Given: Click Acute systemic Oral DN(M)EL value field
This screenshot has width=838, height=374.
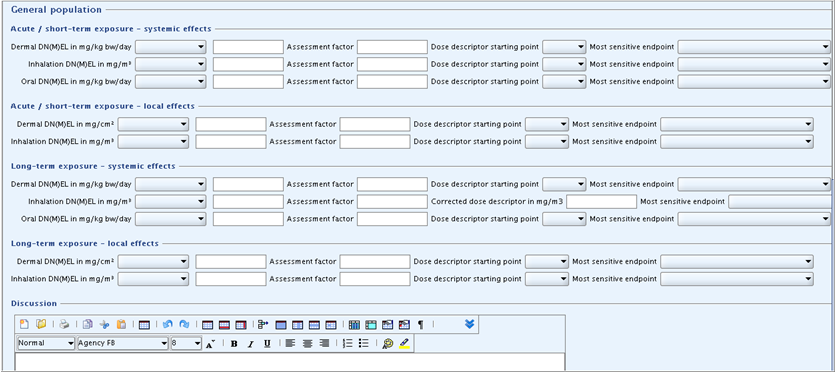Looking at the screenshot, I should 248,82.
